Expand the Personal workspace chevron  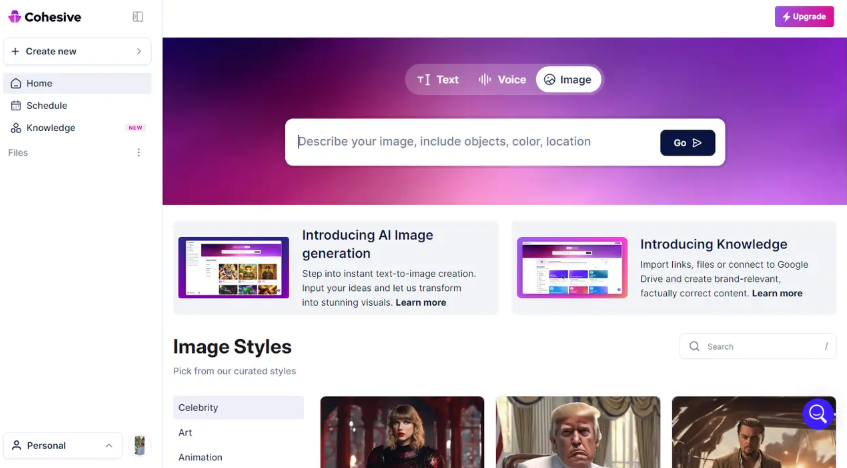[109, 446]
